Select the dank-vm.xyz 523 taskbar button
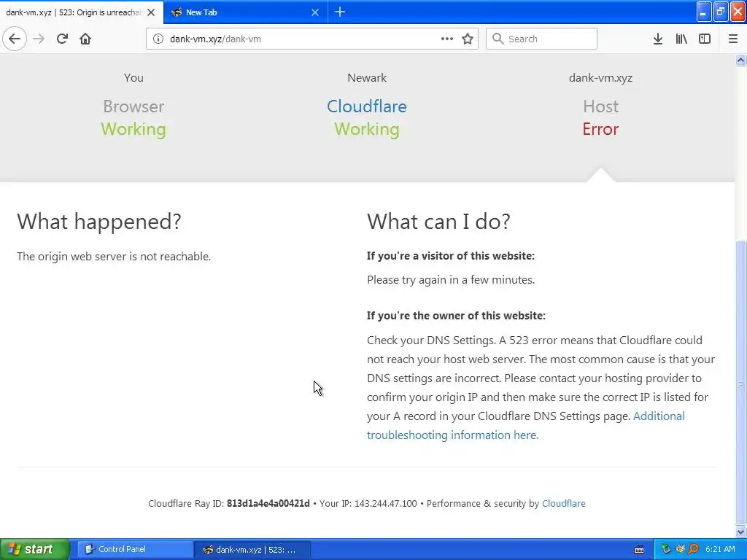Screen dimensions: 747x560 252,550
